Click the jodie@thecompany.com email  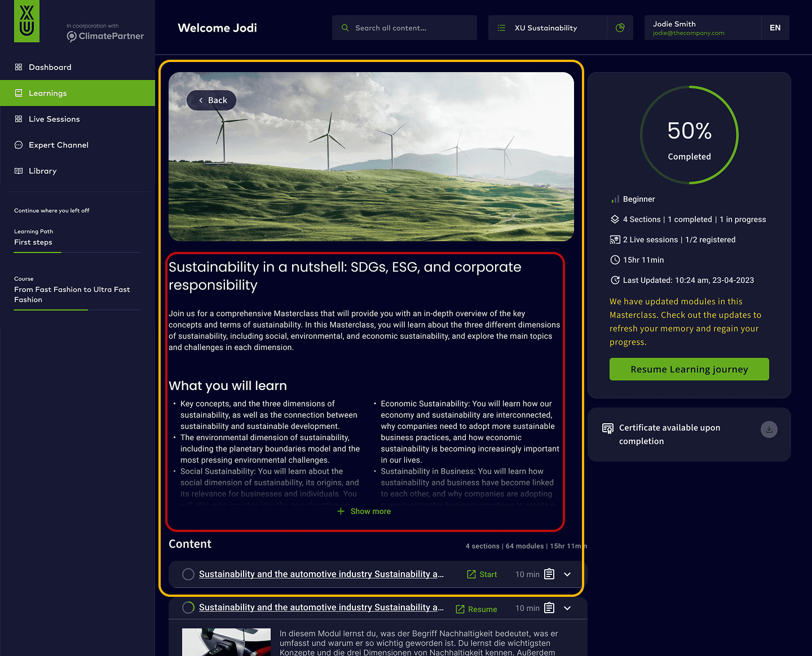click(x=689, y=33)
